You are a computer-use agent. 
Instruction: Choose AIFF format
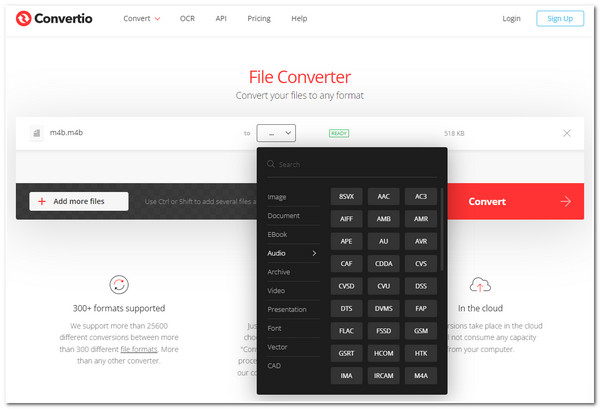click(346, 219)
